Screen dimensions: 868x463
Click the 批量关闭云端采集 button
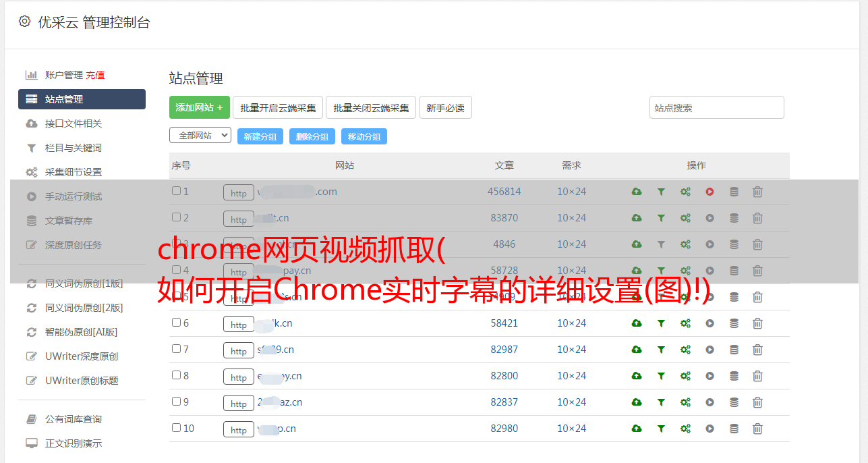coord(371,107)
